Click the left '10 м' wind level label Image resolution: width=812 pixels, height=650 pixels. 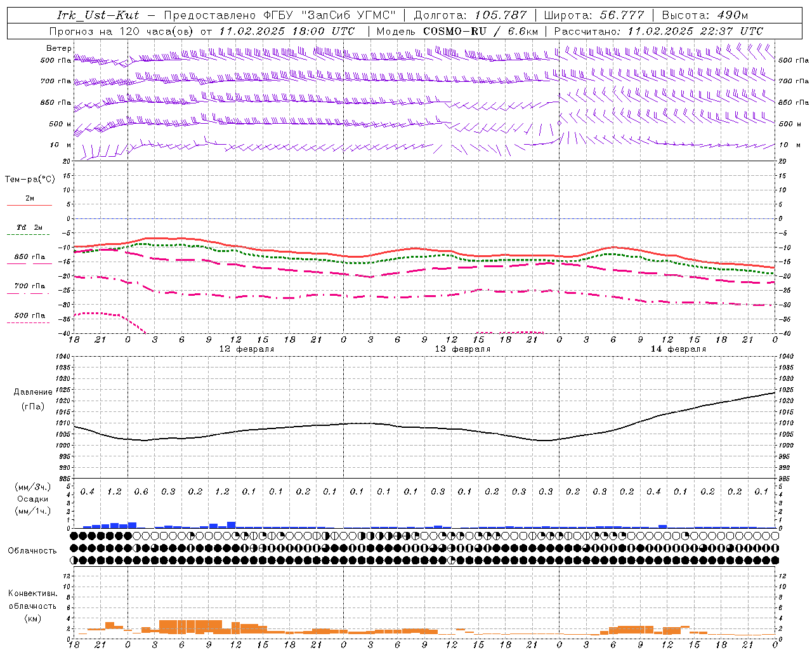tap(60, 145)
